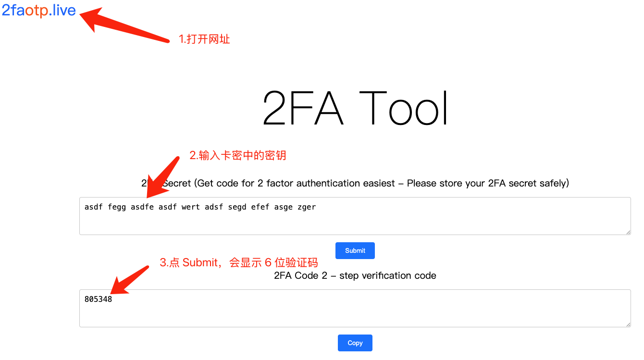Click the word "wert" in the secret

pos(191,207)
